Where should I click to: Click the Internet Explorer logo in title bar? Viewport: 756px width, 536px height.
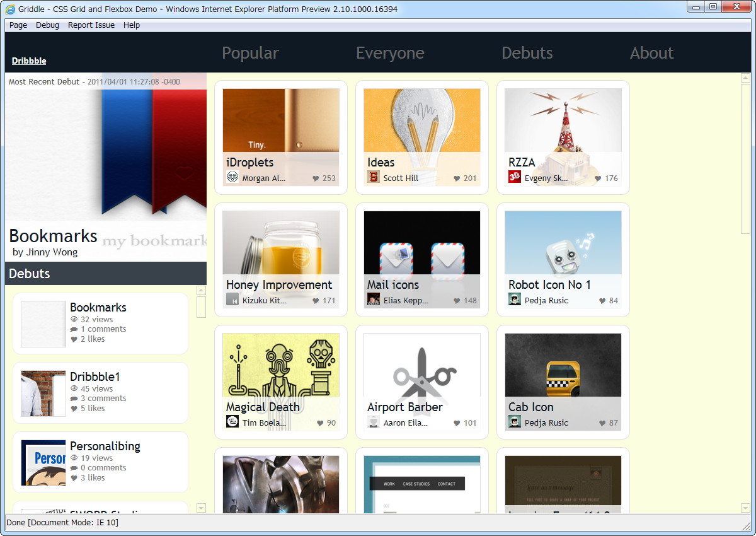coord(10,9)
